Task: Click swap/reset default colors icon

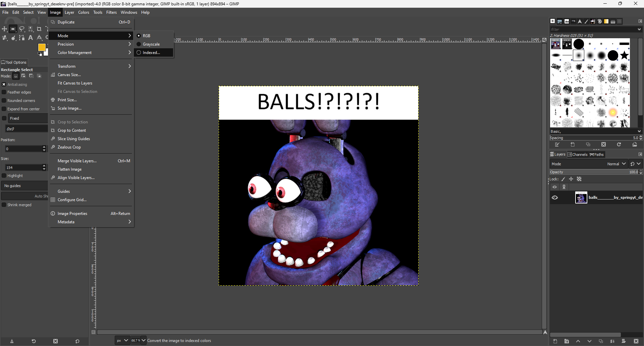Action: click(40, 54)
